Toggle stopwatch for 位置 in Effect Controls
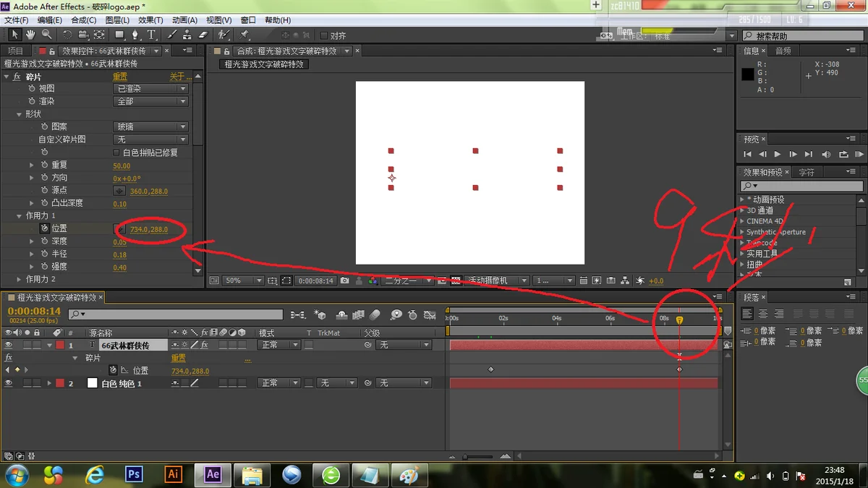 click(x=43, y=228)
